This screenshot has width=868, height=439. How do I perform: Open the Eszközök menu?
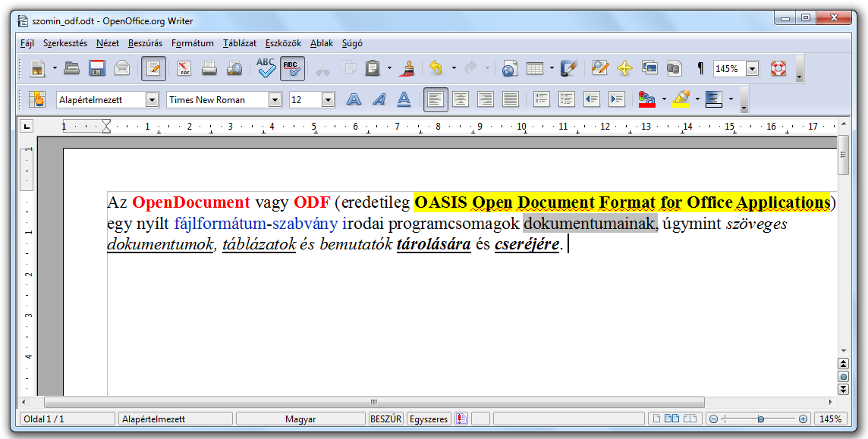coord(284,43)
